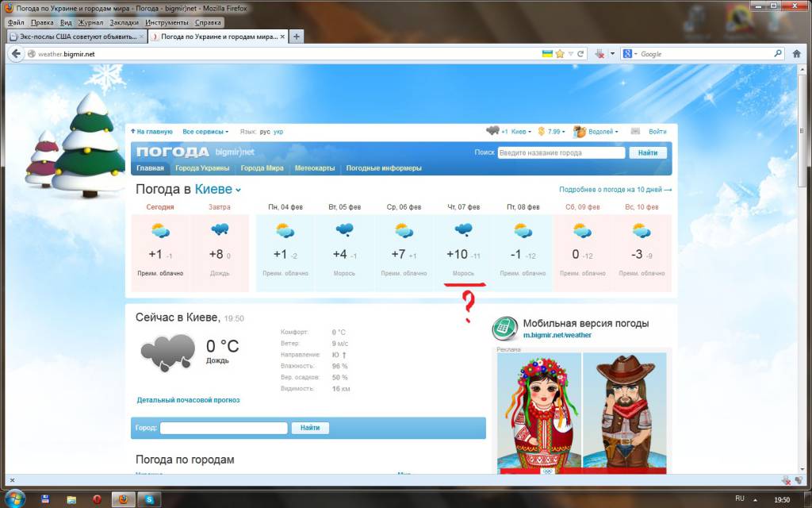
Task: Click the mail envelope icon in site header
Action: point(635,131)
